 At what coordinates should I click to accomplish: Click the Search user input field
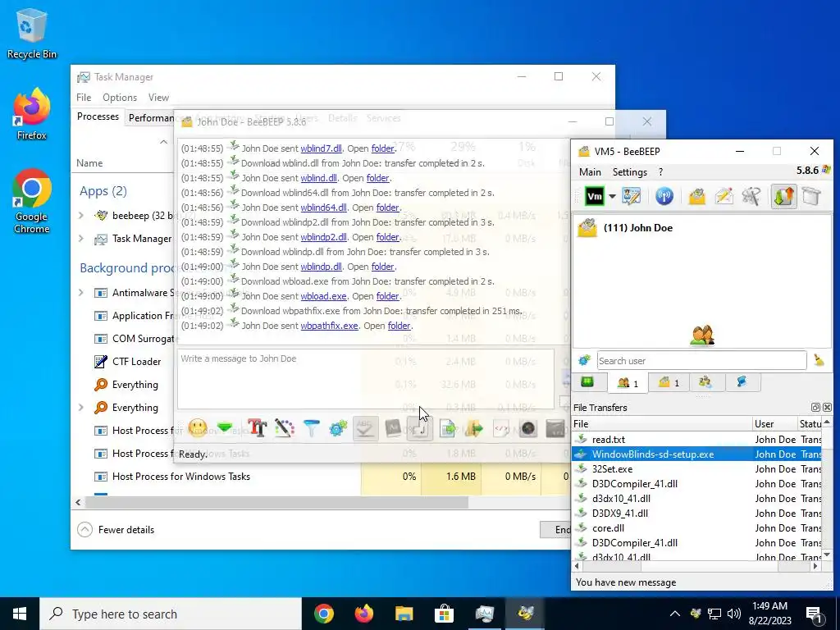tap(702, 361)
